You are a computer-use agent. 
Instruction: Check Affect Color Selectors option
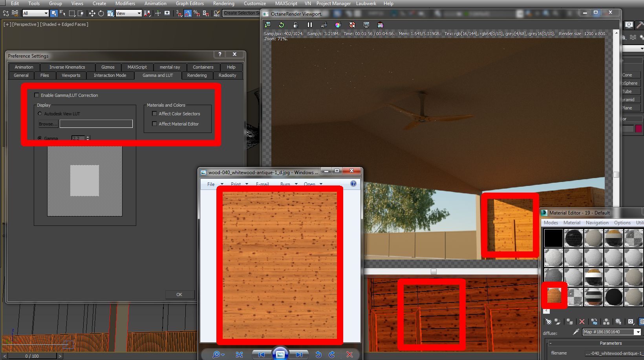tap(154, 114)
